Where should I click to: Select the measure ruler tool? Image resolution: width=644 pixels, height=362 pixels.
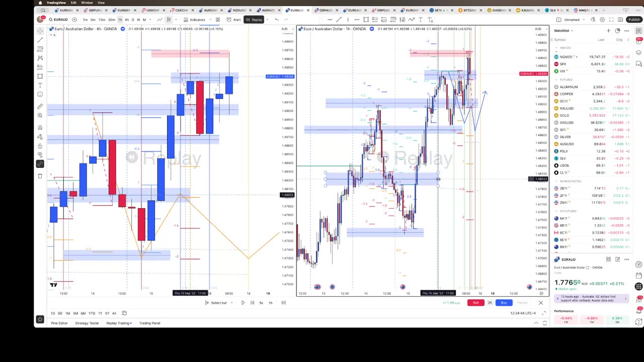coord(40,106)
